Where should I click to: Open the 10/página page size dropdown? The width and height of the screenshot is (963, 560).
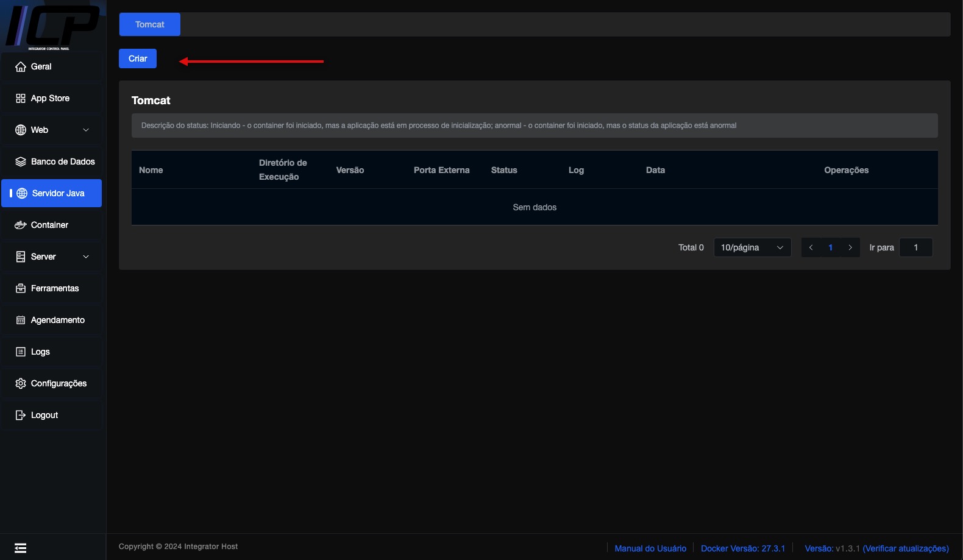click(x=752, y=247)
